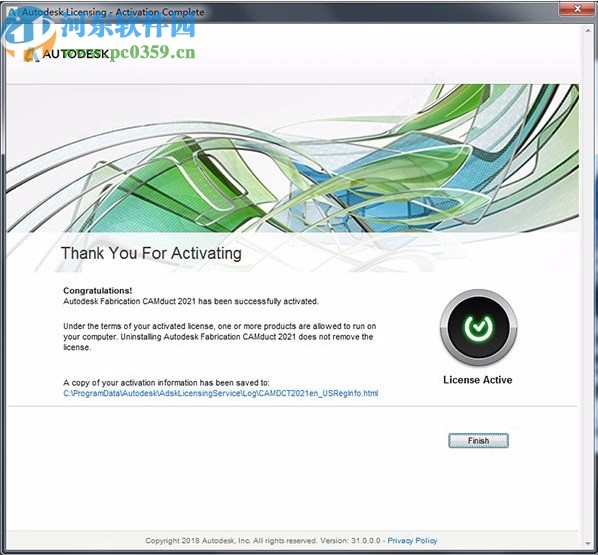Screen dimensions: 598x555
Task: Open the CAMDCT2021en_USRegInfo.html log file link
Action: [x=220, y=393]
